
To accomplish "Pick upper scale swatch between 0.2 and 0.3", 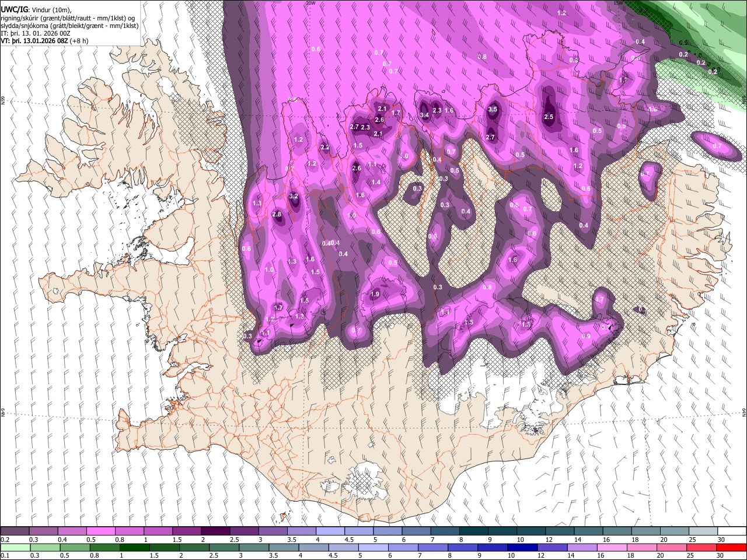I will point(15,531).
